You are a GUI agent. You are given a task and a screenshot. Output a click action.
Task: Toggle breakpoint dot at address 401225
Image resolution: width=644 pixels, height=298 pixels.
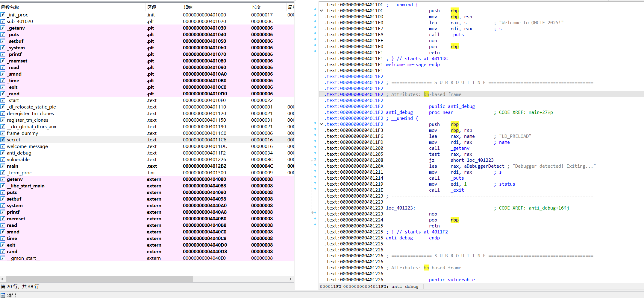point(315,224)
